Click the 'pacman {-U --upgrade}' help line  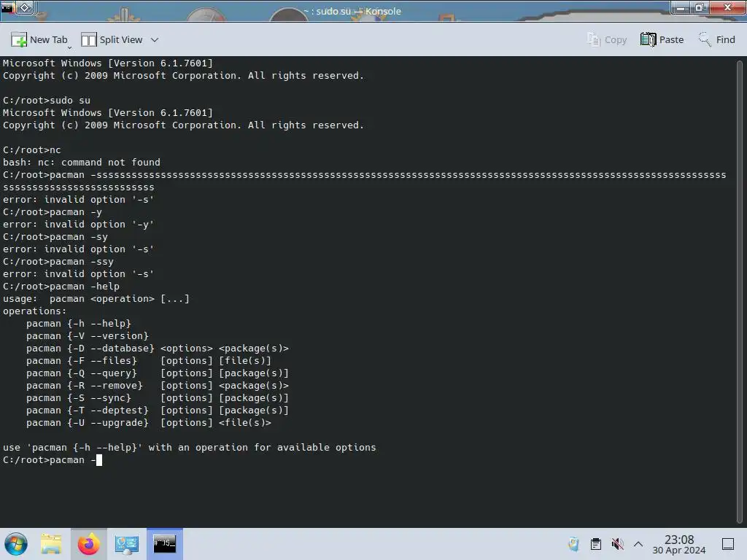[149, 423]
